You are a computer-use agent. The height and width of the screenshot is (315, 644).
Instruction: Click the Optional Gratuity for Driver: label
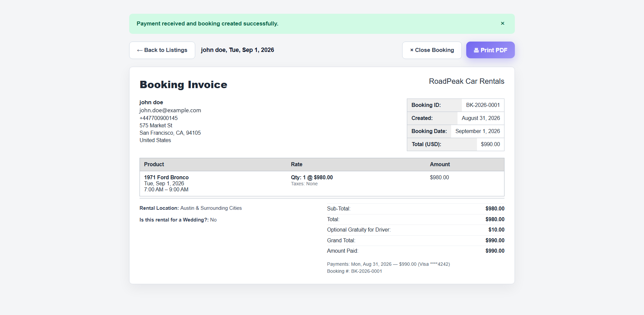tap(359, 230)
